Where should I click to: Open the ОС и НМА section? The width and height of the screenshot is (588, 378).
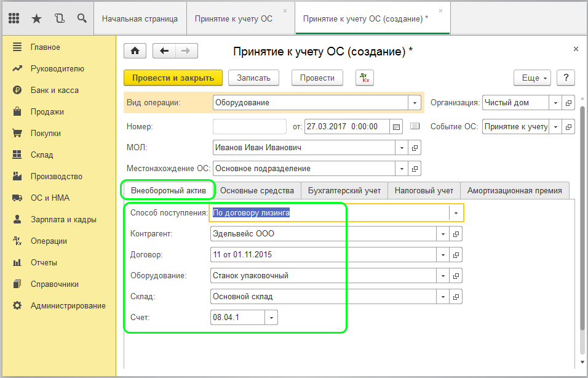tap(50, 198)
